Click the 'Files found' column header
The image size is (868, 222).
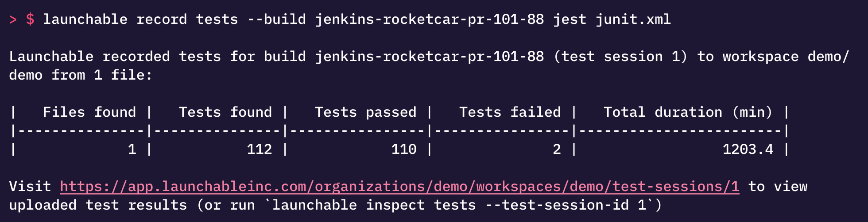89,112
